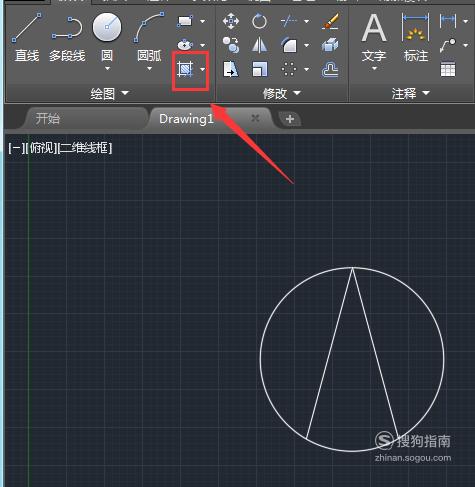The width and height of the screenshot is (475, 487).
Task: Activate the Array tool
Action: 289,69
